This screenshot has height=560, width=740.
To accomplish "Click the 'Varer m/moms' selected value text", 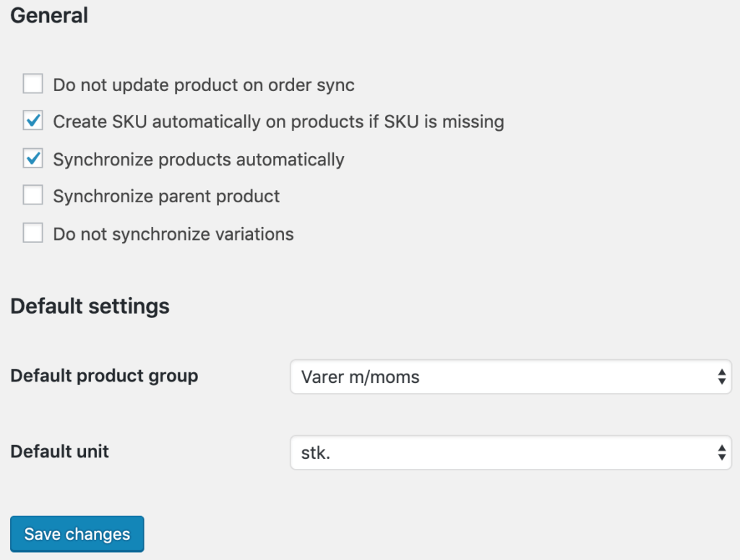I will (x=360, y=377).
